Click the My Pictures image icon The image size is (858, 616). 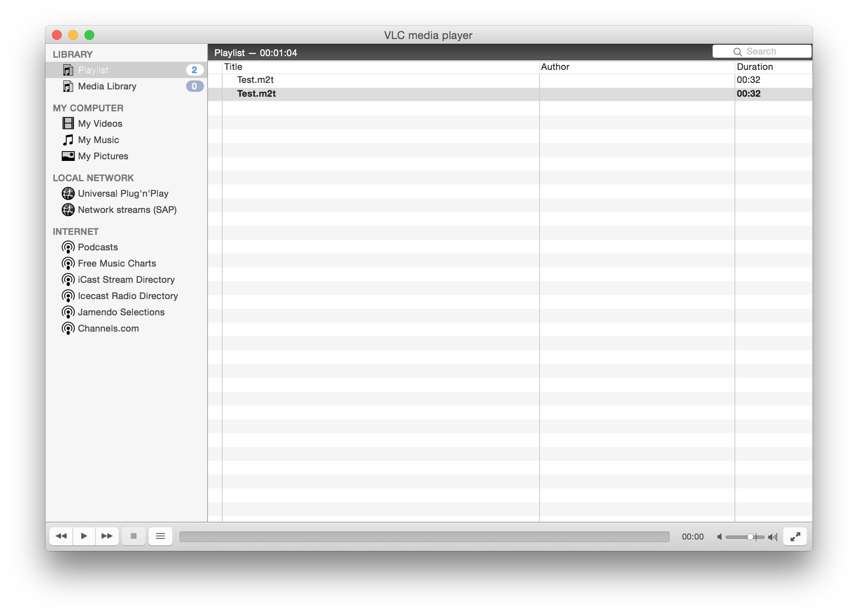[x=68, y=156]
